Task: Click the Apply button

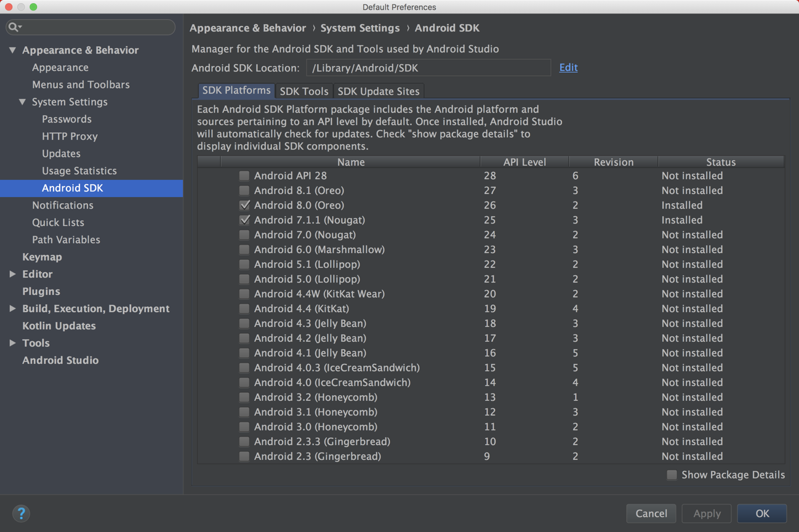Action: pyautogui.click(x=707, y=513)
